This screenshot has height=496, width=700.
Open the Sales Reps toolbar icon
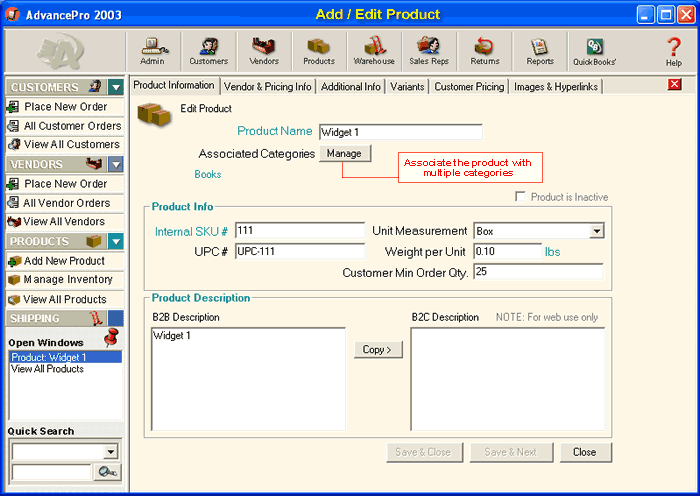click(429, 51)
